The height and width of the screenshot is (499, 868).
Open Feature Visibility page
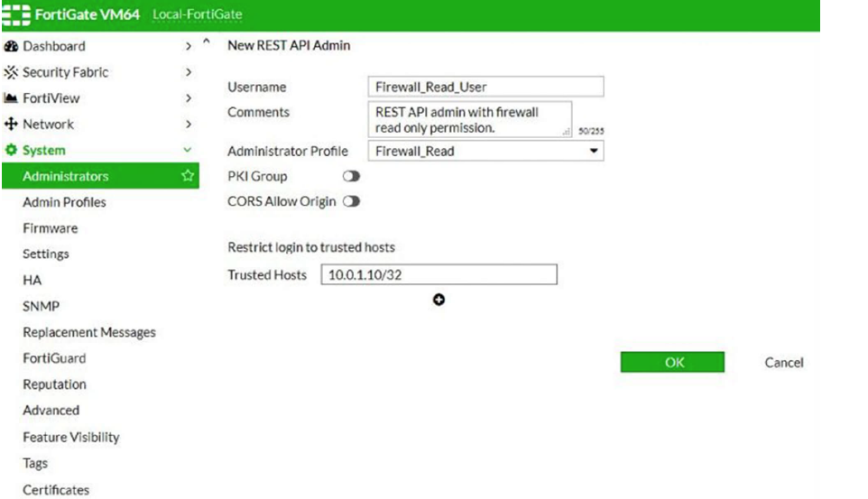[x=71, y=437]
